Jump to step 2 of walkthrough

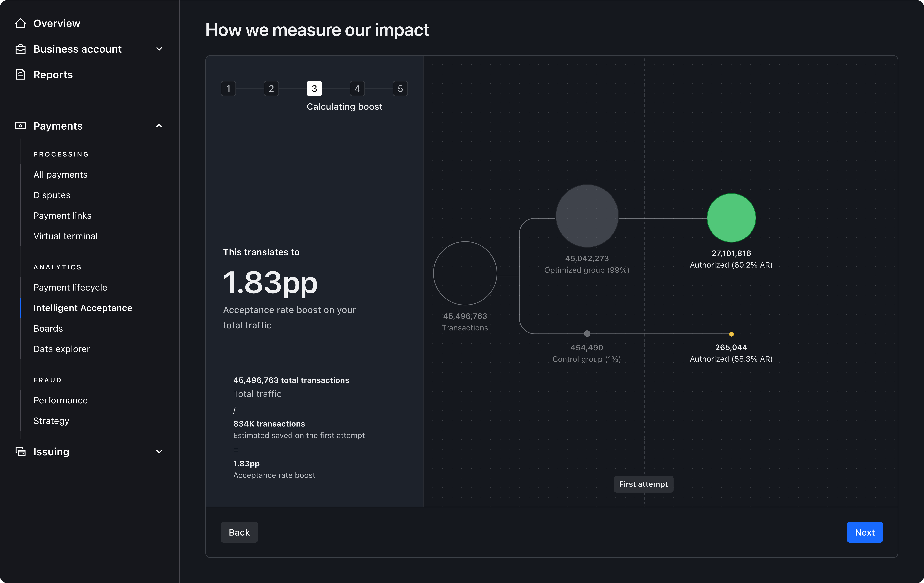click(x=271, y=89)
